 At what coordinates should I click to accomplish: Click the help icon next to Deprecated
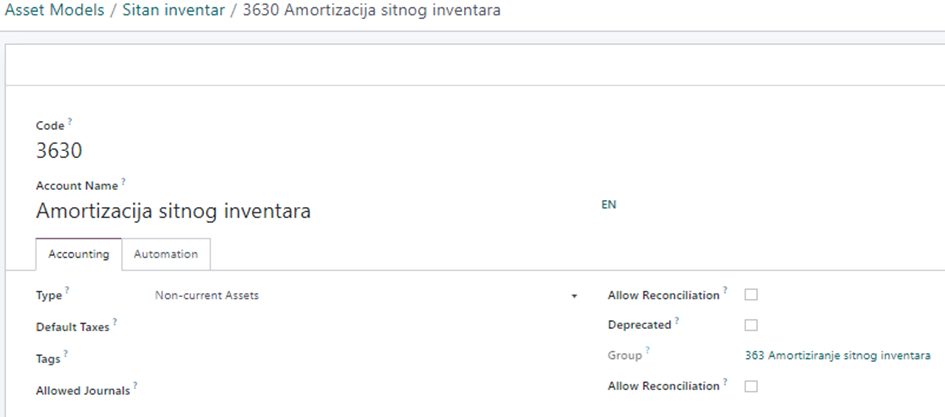coord(677,322)
